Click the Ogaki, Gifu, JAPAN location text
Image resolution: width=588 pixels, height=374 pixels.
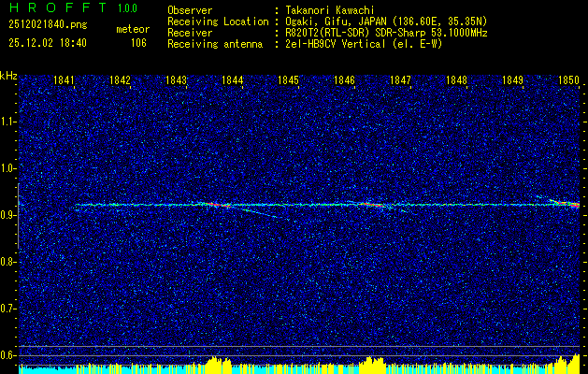click(x=386, y=22)
